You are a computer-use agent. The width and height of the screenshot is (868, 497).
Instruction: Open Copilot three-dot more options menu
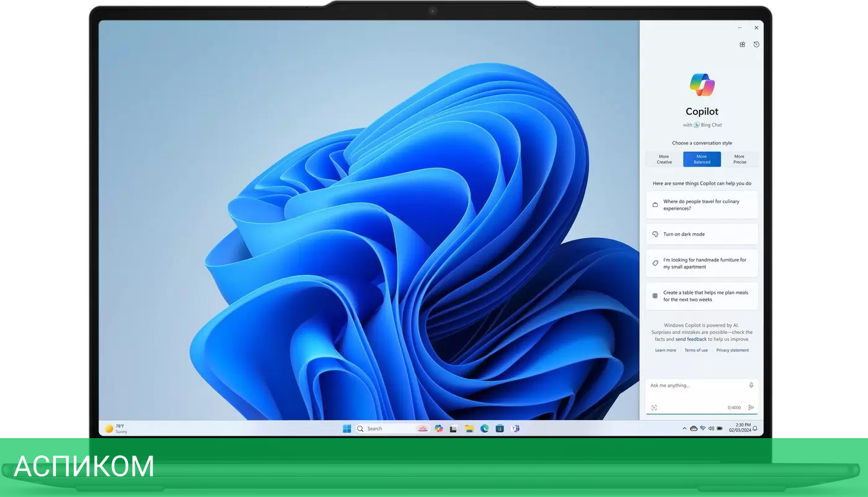click(740, 28)
